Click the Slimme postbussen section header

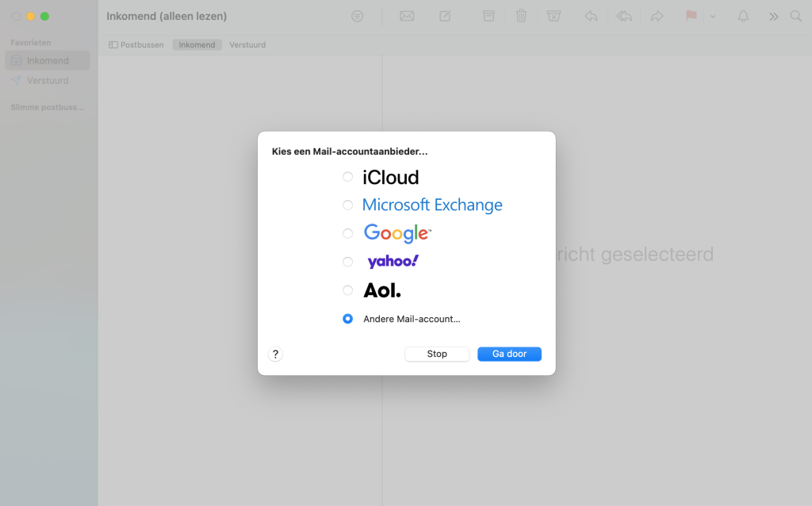click(47, 107)
